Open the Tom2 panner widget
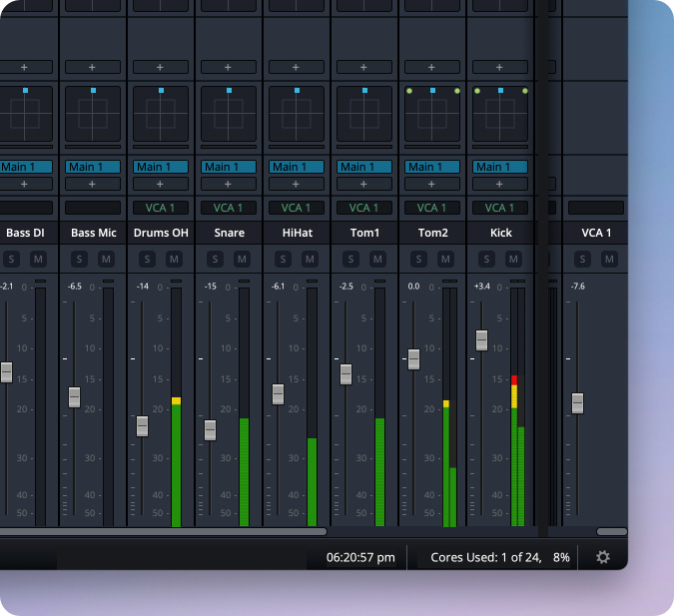Image resolution: width=674 pixels, height=616 pixels. click(432, 114)
